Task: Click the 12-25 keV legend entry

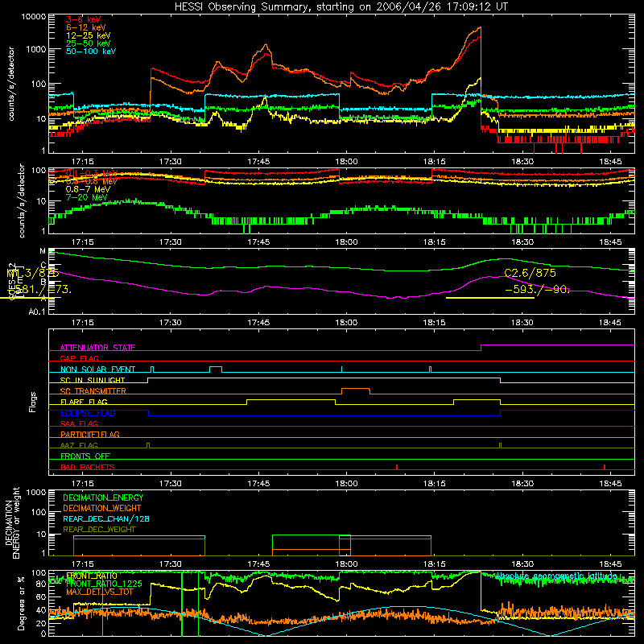Action: 89,35
